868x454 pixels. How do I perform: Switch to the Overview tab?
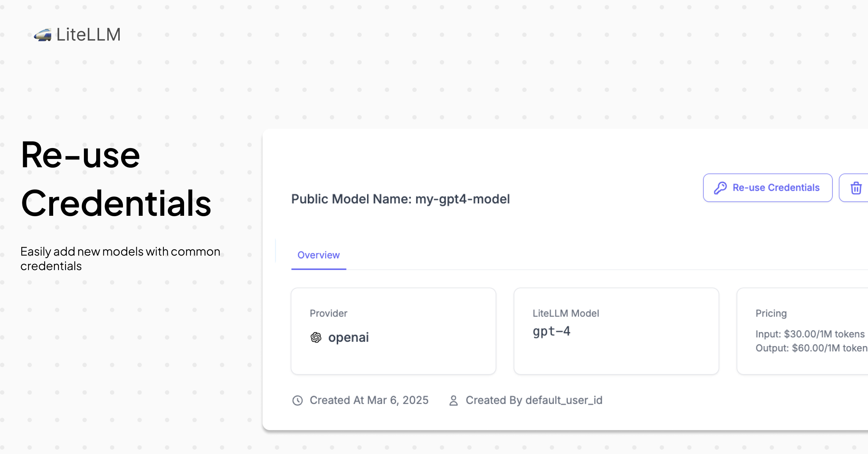pyautogui.click(x=318, y=255)
